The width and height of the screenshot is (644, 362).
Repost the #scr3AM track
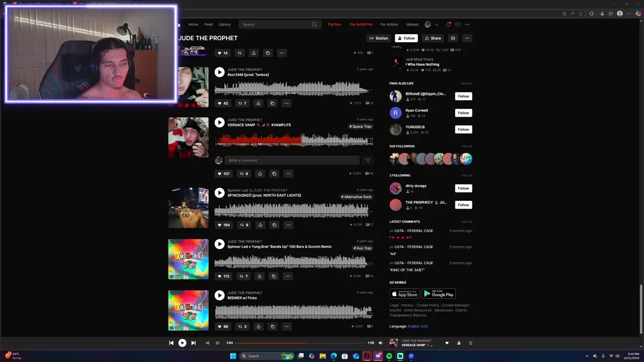[x=242, y=103]
